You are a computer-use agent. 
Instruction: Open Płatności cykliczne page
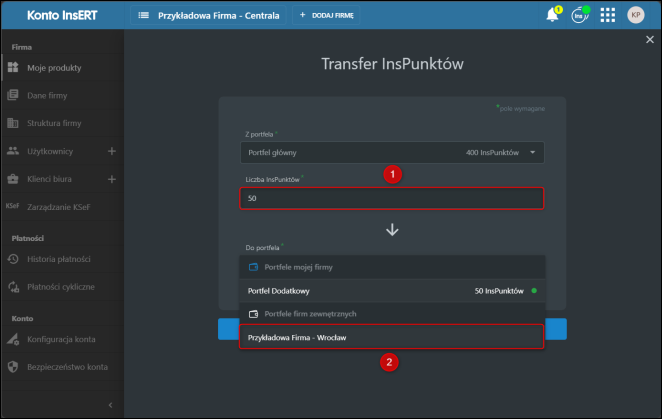point(61,287)
